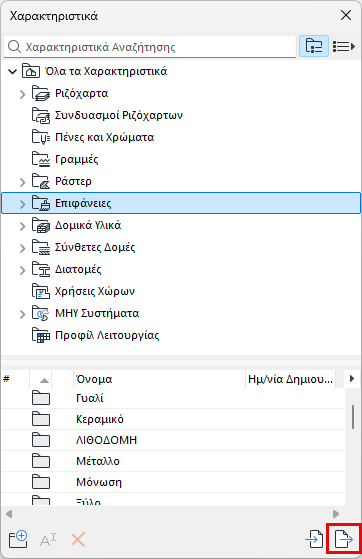Viewport: 362px width, 559px height.
Task: Select Συνδυασμοί Ριζόχαρτων in the tree
Action: pos(119,115)
